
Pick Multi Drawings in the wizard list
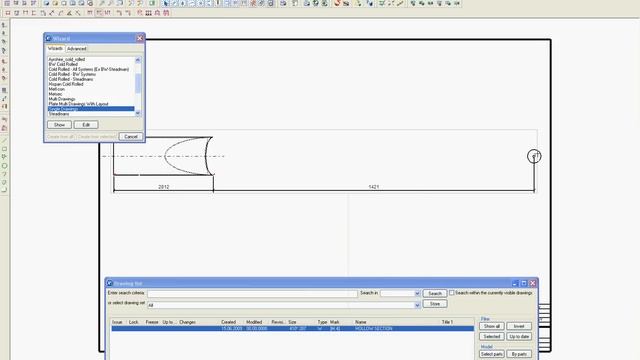(62, 99)
